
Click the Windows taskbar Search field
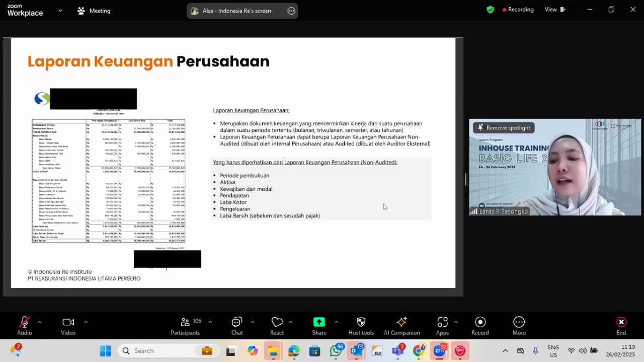click(x=169, y=351)
